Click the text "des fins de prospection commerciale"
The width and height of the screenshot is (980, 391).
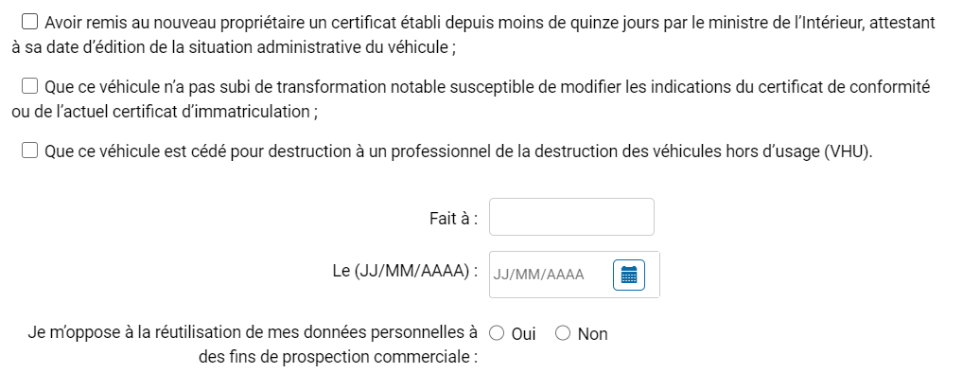point(338,357)
